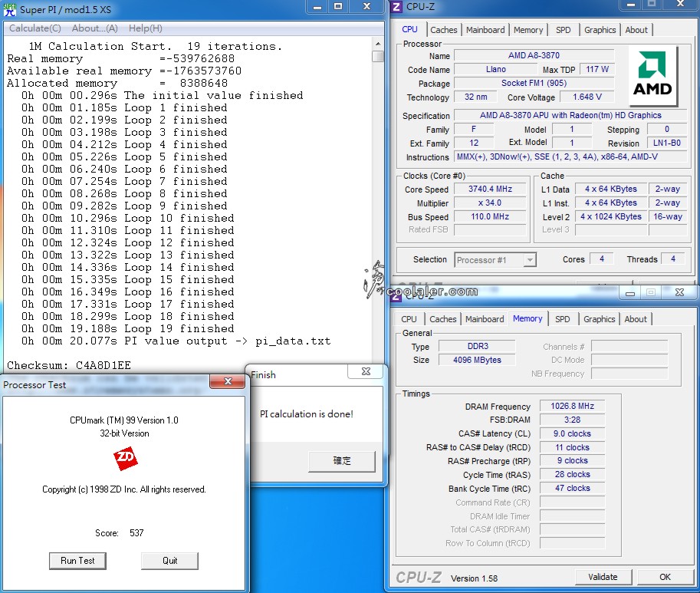This screenshot has height=593, width=700.
Task: Close the Processor Test window
Action: [228, 381]
